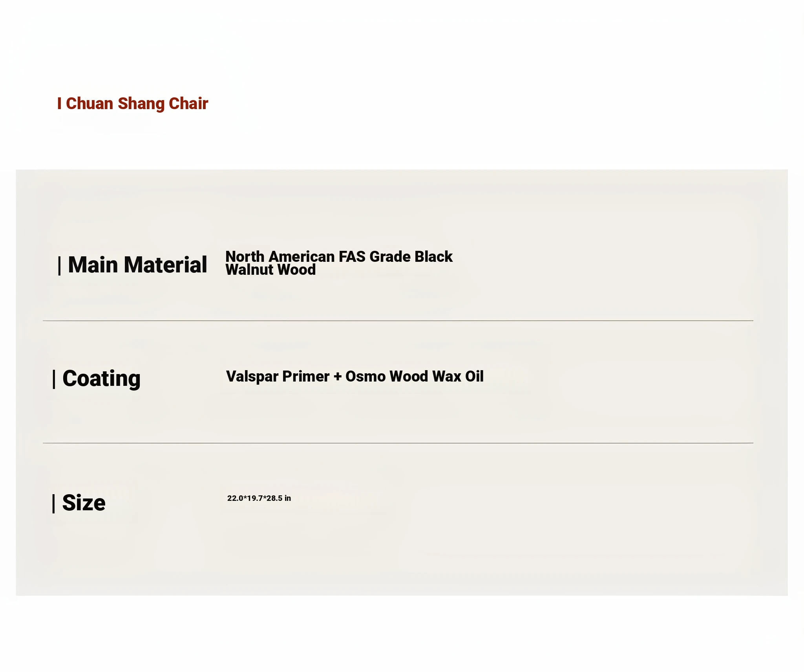Click the divider line below Main Material row
The image size is (804, 672).
click(x=398, y=321)
